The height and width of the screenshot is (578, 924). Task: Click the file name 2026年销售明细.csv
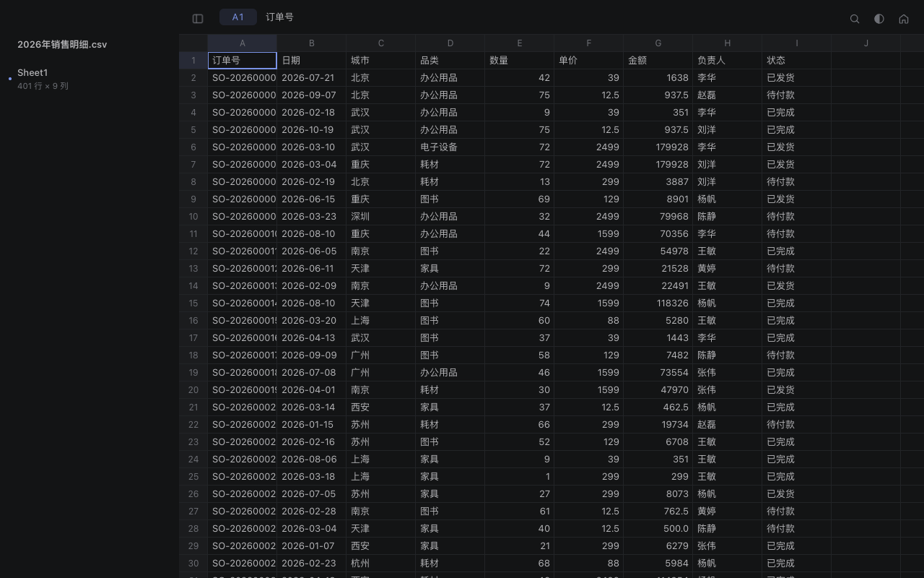(62, 45)
